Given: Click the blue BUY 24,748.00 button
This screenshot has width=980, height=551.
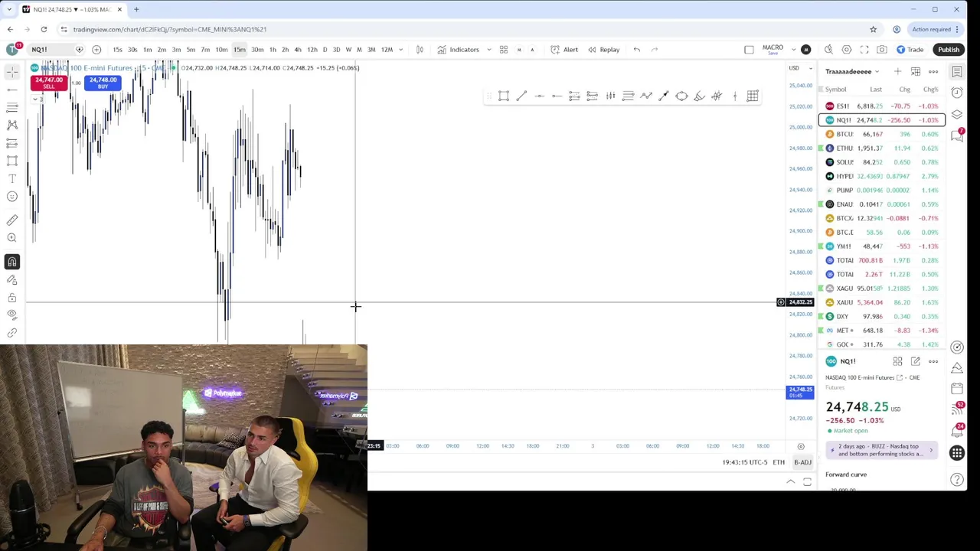Looking at the screenshot, I should tap(103, 83).
